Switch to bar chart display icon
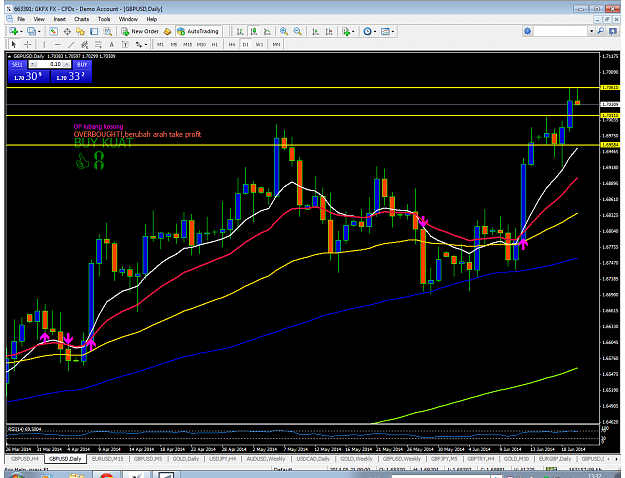The width and height of the screenshot is (625, 478). click(240, 31)
